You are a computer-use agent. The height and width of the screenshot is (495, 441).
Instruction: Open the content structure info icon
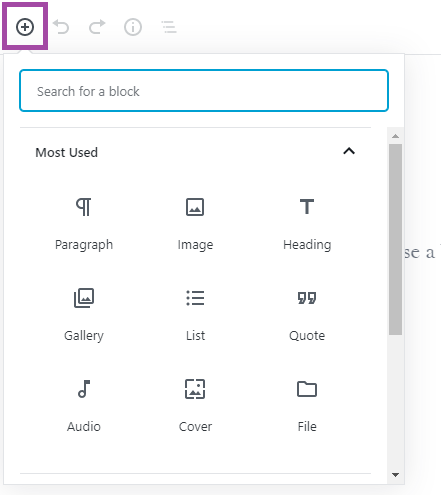pyautogui.click(x=133, y=27)
